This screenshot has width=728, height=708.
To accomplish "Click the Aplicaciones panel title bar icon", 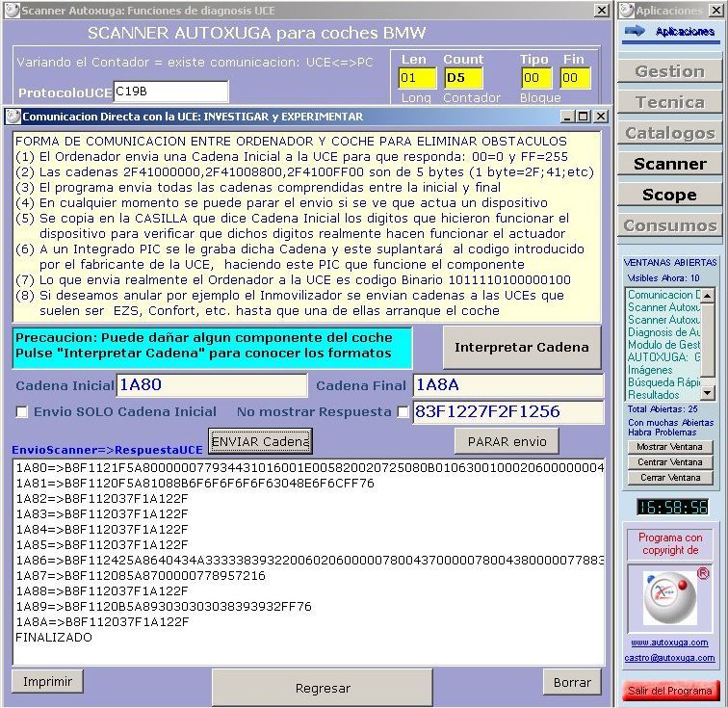I will pyautogui.click(x=627, y=11).
